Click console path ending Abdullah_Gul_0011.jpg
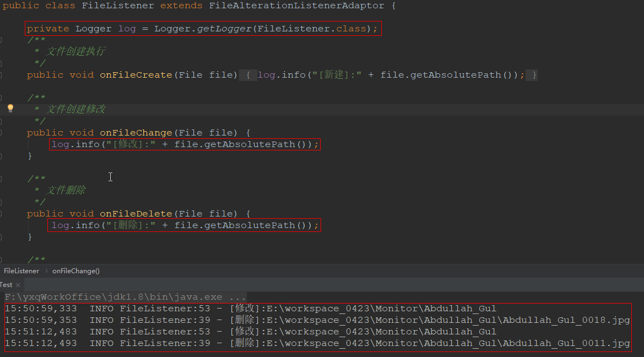The height and width of the screenshot is (357, 644). click(x=448, y=343)
